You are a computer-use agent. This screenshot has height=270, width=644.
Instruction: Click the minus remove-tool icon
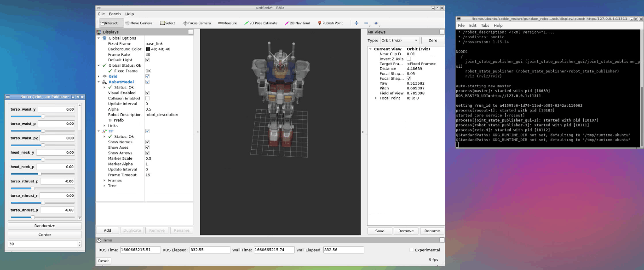366,23
